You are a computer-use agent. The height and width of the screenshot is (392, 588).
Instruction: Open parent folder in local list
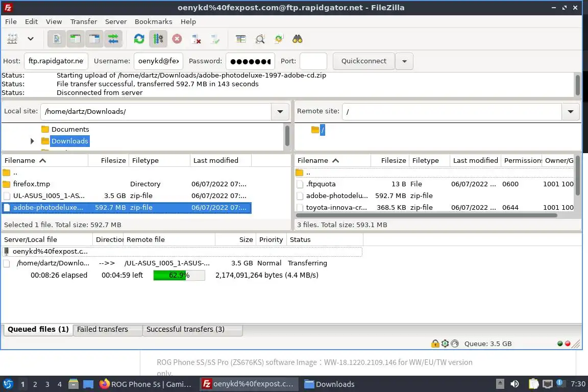[x=127, y=173]
